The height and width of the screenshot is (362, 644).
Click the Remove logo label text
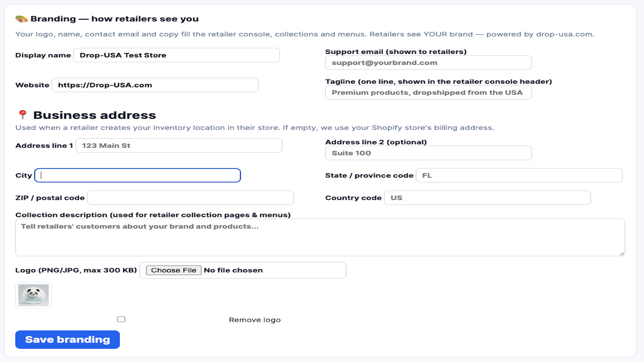coord(255,320)
